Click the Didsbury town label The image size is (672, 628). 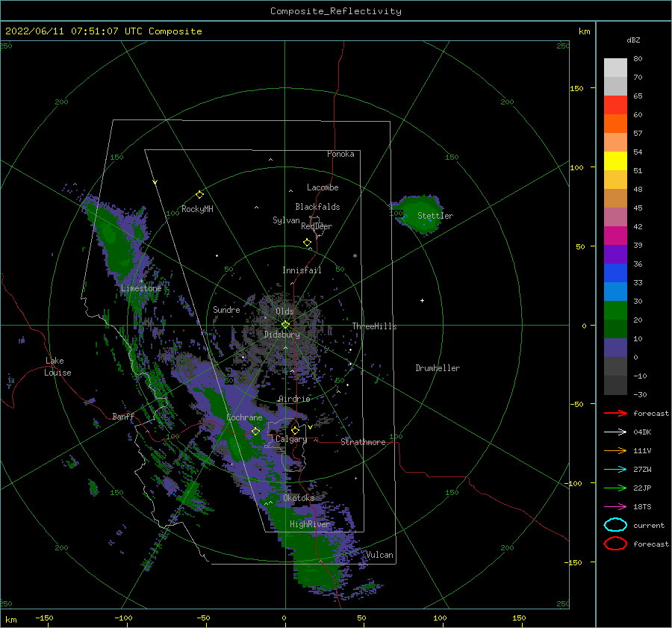tap(281, 335)
